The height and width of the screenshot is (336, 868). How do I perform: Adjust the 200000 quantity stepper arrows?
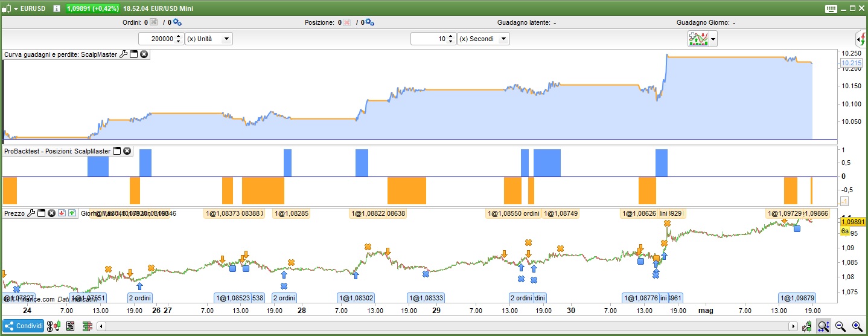coord(179,39)
